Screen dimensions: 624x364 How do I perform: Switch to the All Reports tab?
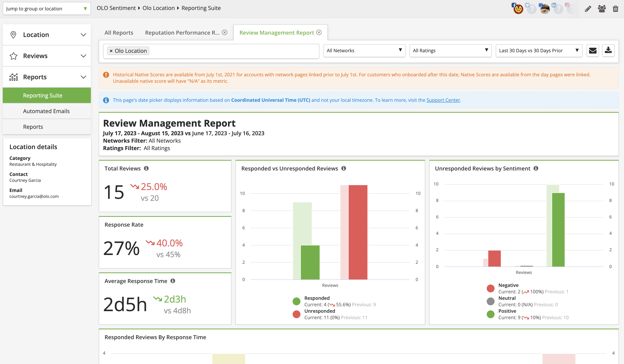119,33
